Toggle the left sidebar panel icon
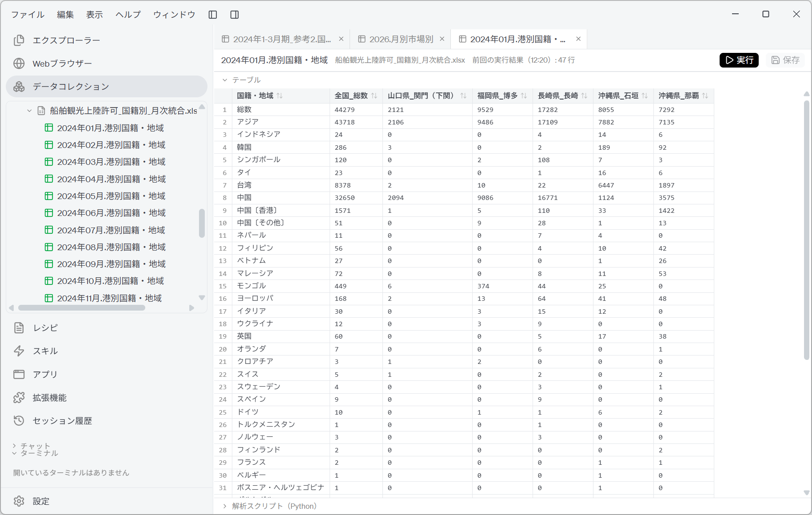The height and width of the screenshot is (515, 812). [213, 15]
